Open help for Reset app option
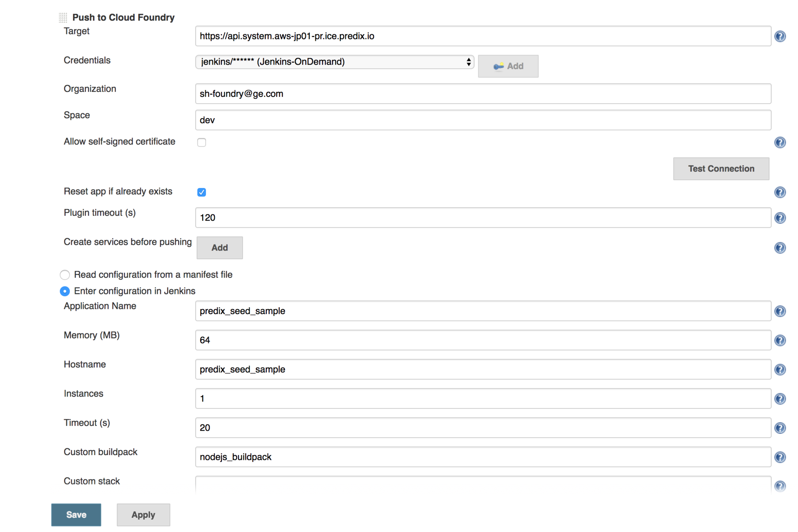Image resolution: width=798 pixels, height=532 pixels. (779, 192)
